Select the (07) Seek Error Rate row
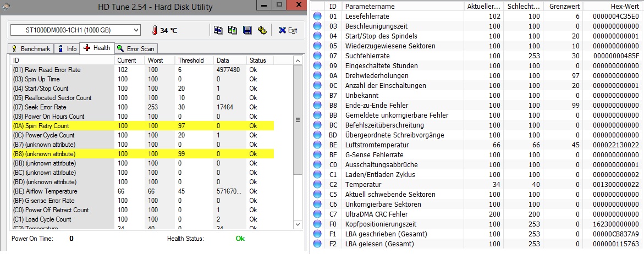The image size is (644, 254). 142,107
